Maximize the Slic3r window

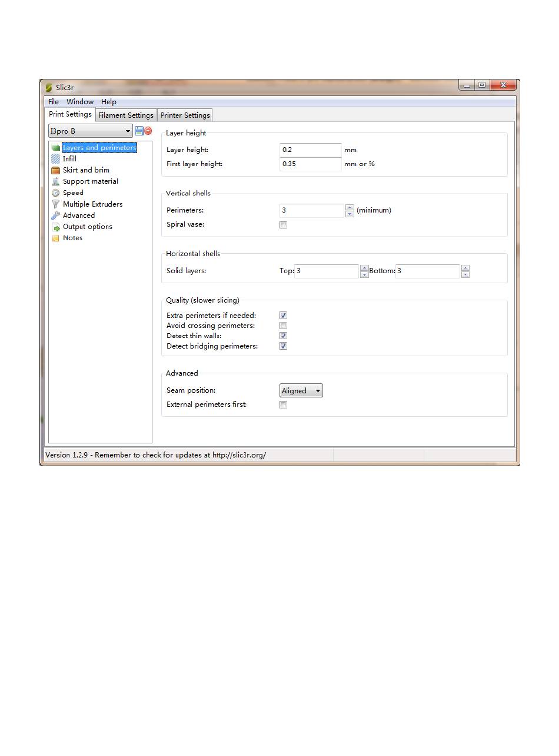pos(482,85)
